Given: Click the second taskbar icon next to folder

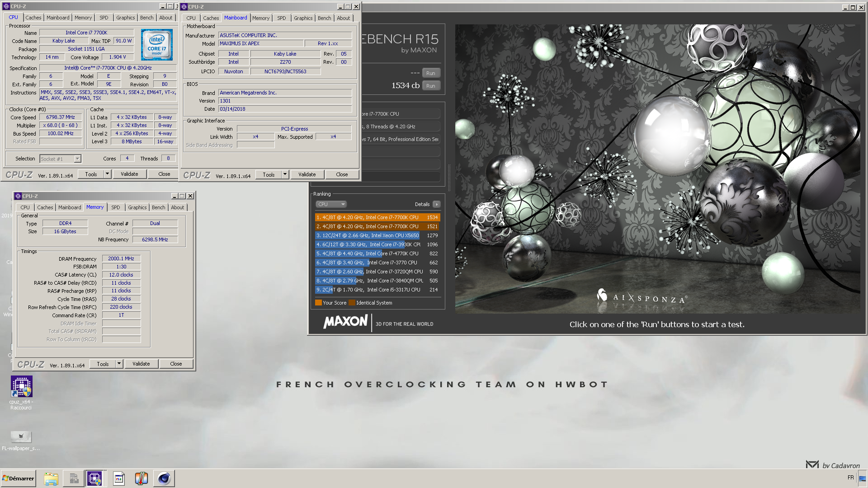Looking at the screenshot, I should coord(74,479).
